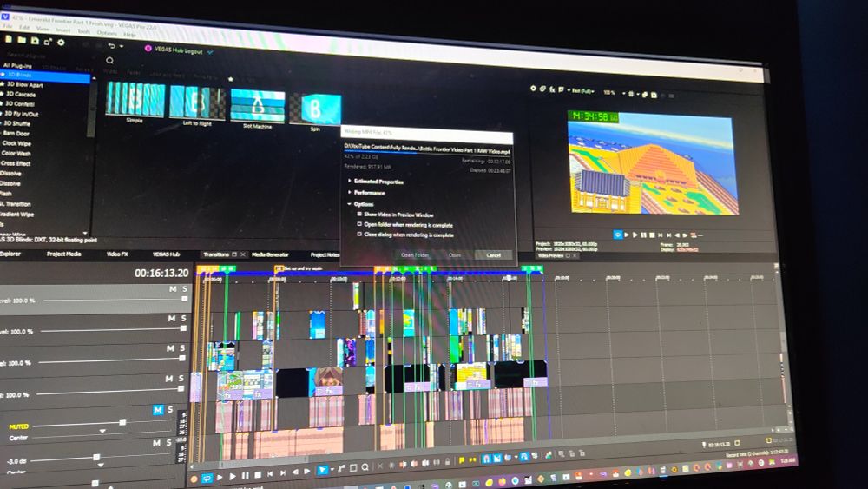Select the Normal Edit tool arrow
The image size is (868, 489).
pos(323,470)
